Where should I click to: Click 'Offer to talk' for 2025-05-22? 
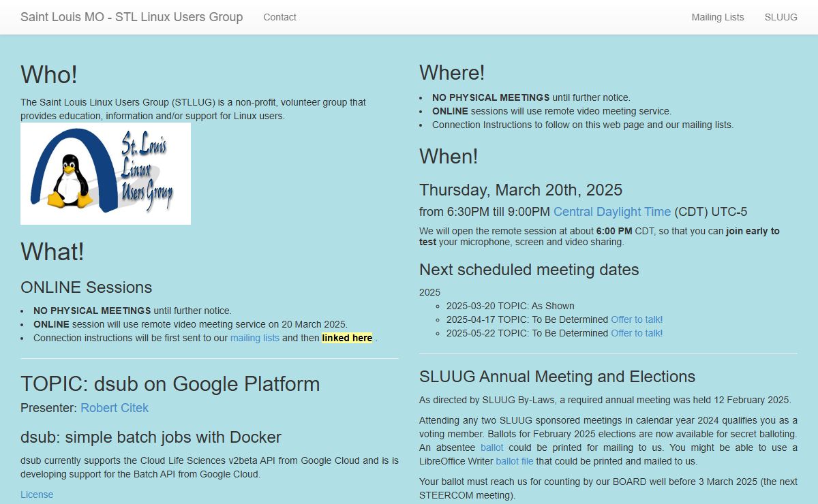tap(635, 333)
